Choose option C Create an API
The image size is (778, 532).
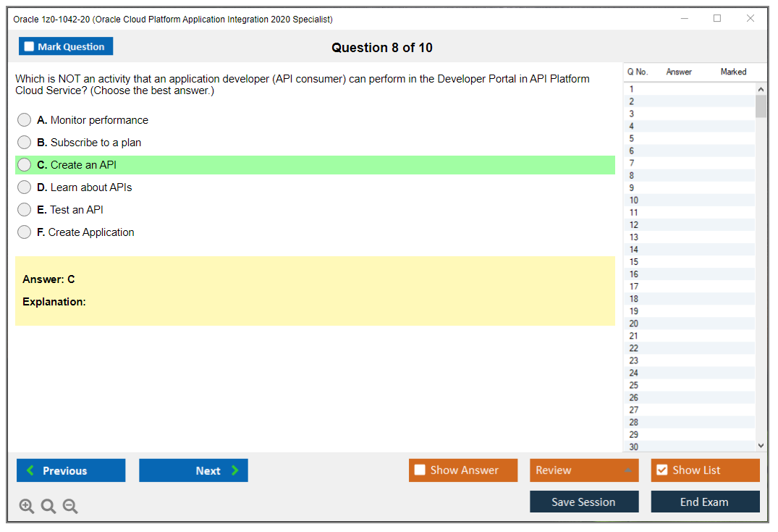pos(25,165)
